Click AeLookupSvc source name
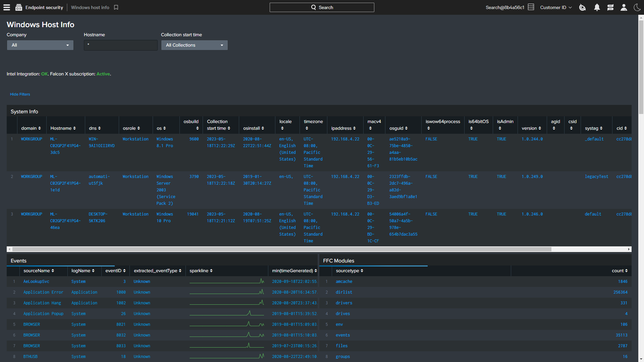644x362 pixels. (36, 282)
